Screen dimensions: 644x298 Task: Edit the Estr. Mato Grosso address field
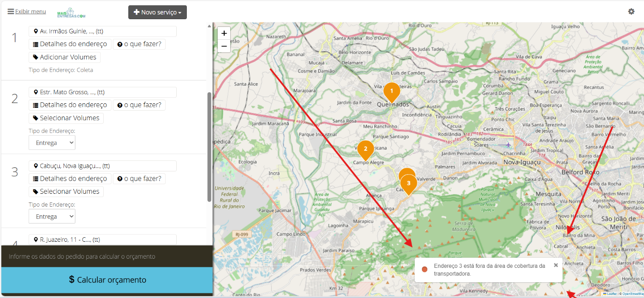coord(103,92)
